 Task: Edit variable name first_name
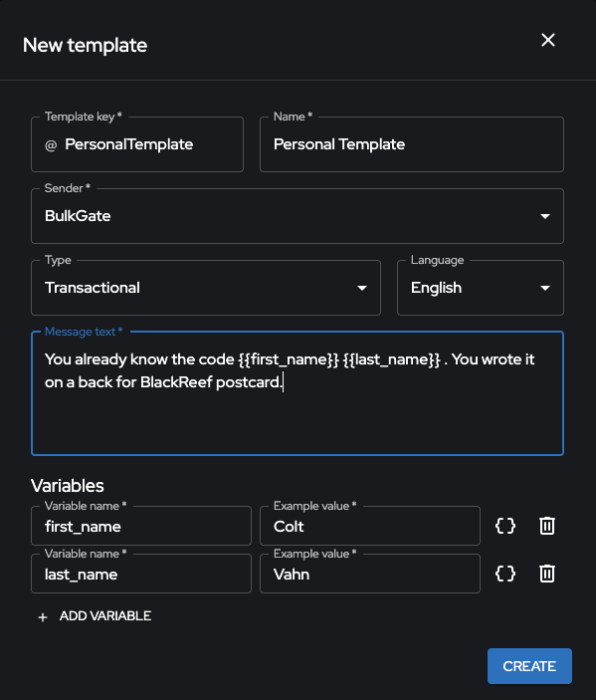(141, 526)
